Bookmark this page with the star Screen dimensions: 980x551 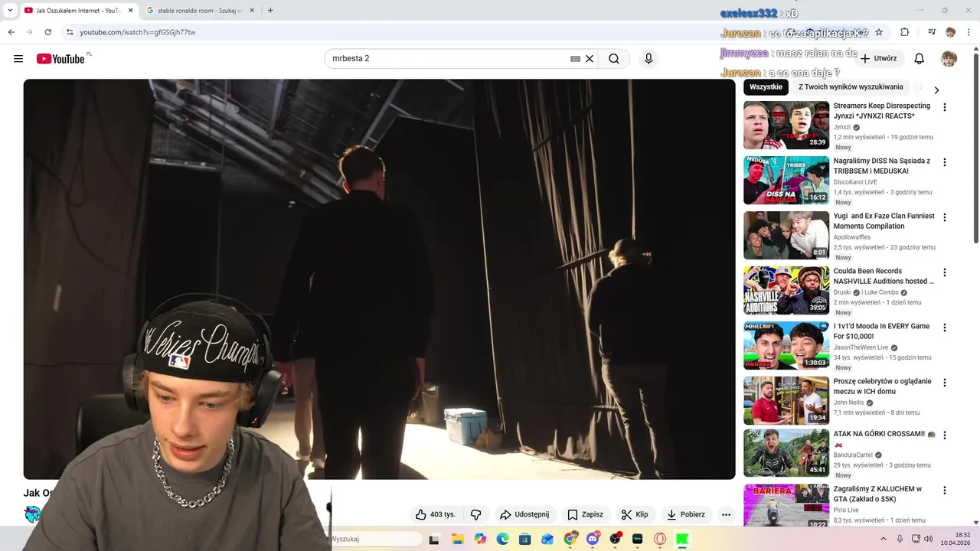pyautogui.click(x=879, y=32)
